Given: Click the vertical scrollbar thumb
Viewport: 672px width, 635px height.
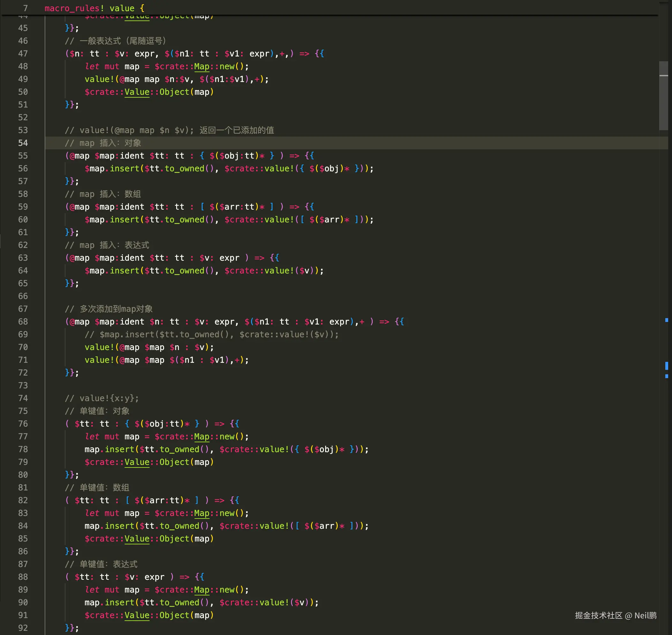Looking at the screenshot, I should [663, 95].
